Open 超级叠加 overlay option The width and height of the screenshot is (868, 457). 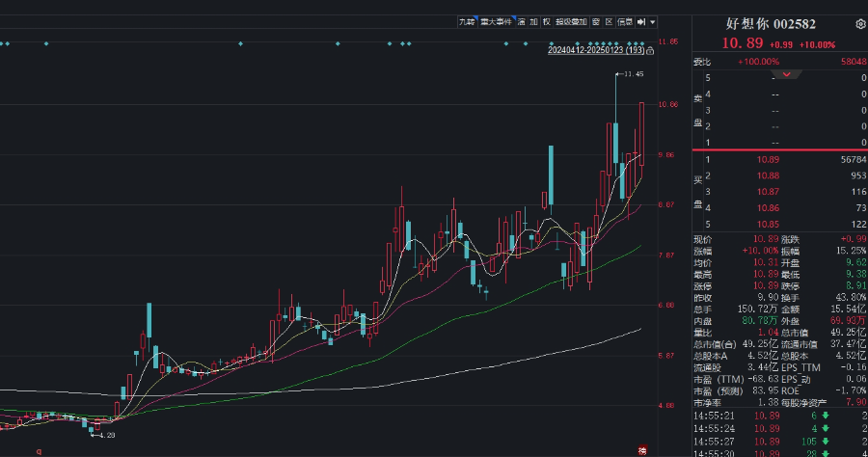(x=570, y=21)
